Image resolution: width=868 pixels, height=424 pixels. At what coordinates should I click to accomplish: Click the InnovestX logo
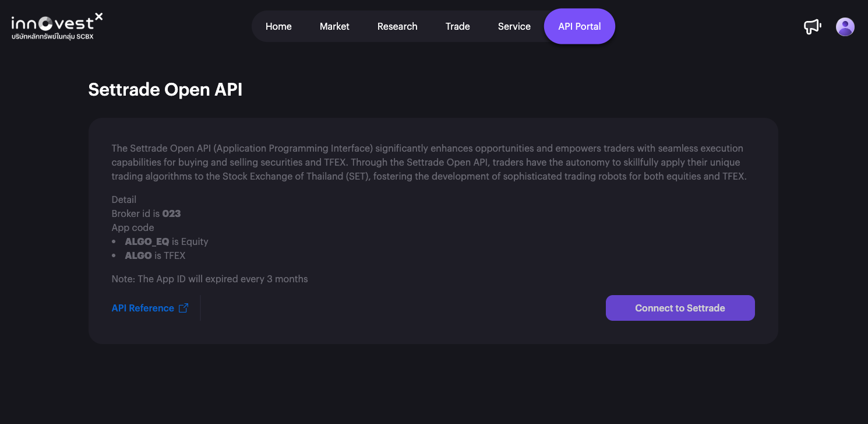pyautogui.click(x=57, y=27)
